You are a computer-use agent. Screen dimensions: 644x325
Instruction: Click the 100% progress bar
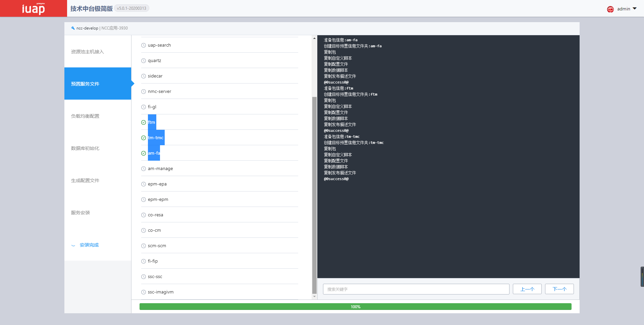(x=355, y=307)
